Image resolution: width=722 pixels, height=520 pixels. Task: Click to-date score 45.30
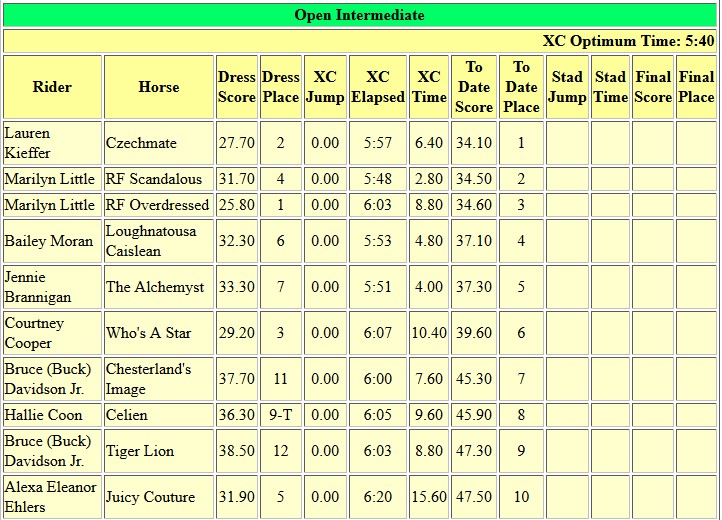click(x=474, y=379)
